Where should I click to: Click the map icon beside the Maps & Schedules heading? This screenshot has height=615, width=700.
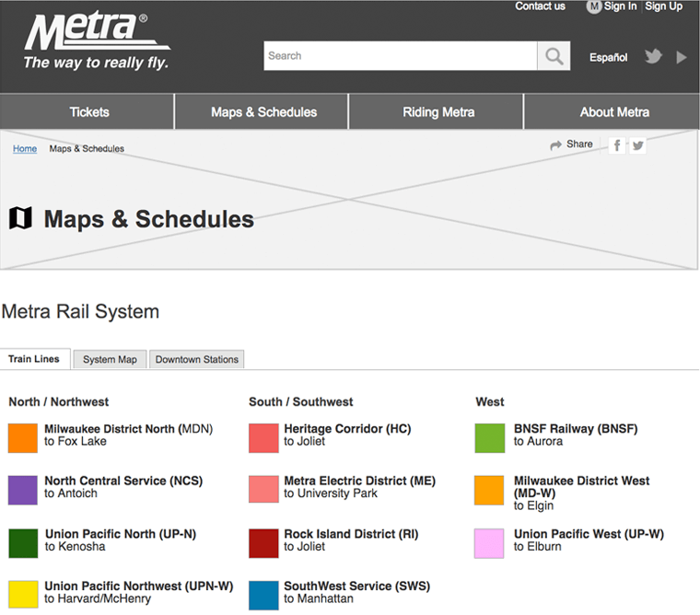click(20, 218)
